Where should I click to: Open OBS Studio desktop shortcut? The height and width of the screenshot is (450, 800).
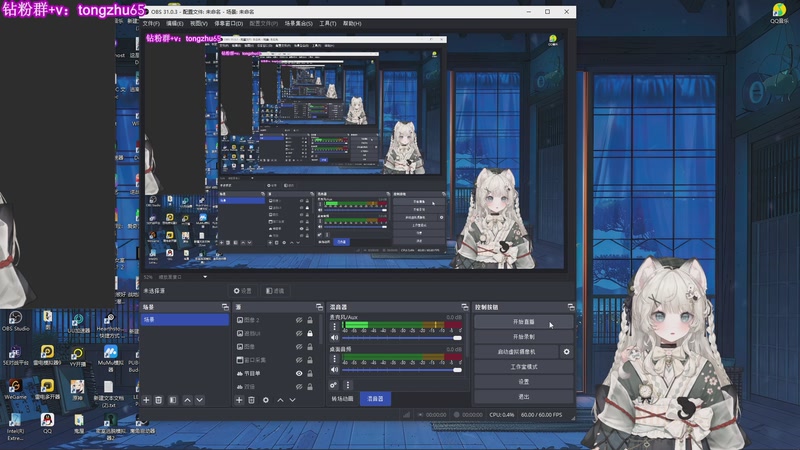point(15,322)
